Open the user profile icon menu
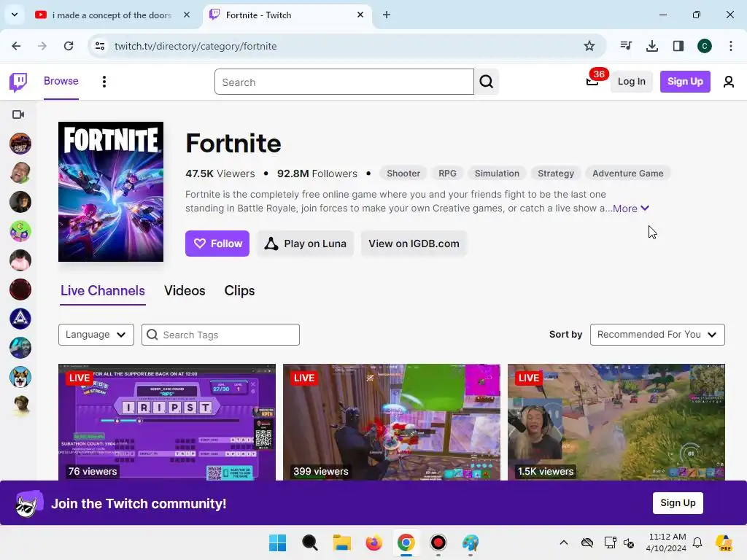Image resolution: width=747 pixels, height=560 pixels. coord(729,82)
